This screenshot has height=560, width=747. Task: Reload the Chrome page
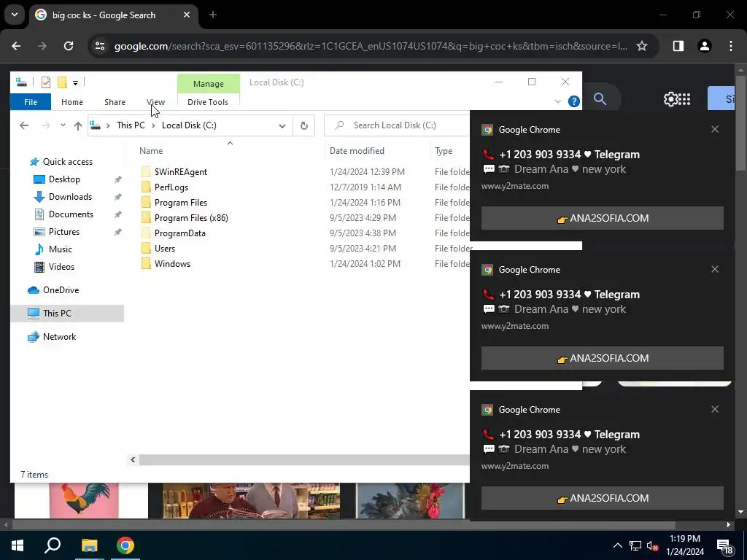click(69, 46)
